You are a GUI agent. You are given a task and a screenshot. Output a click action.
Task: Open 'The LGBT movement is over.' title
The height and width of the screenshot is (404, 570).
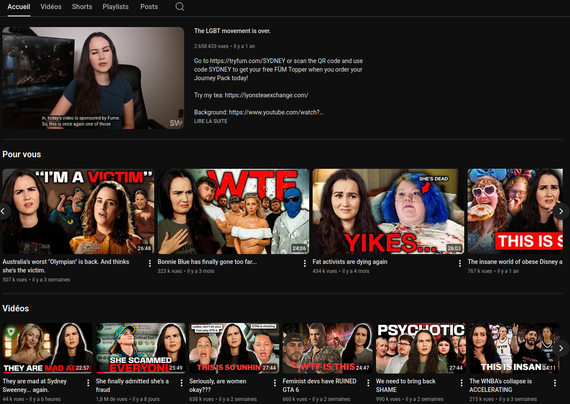coord(232,31)
